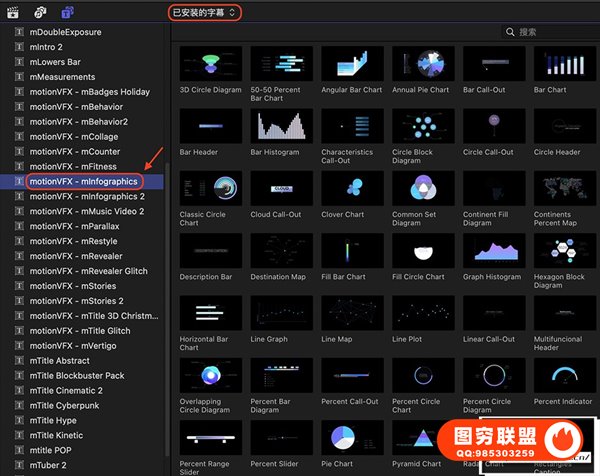The height and width of the screenshot is (476, 600).
Task: Open the 已安装的字幕 dropdown menu
Action: point(204,12)
